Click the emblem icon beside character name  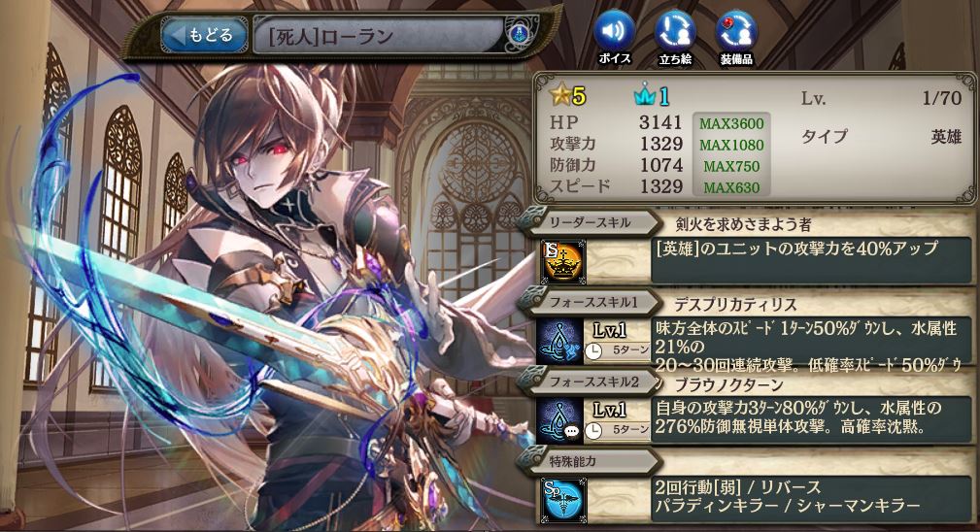coord(518,35)
